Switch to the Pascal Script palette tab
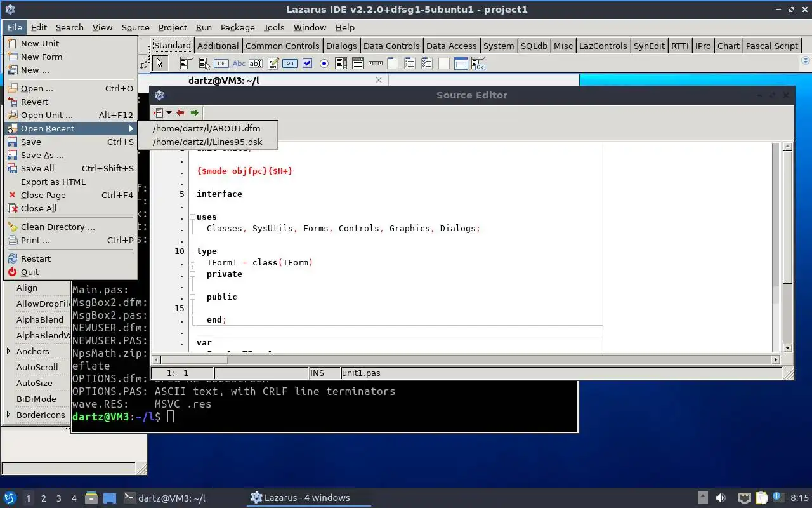 pyautogui.click(x=771, y=46)
